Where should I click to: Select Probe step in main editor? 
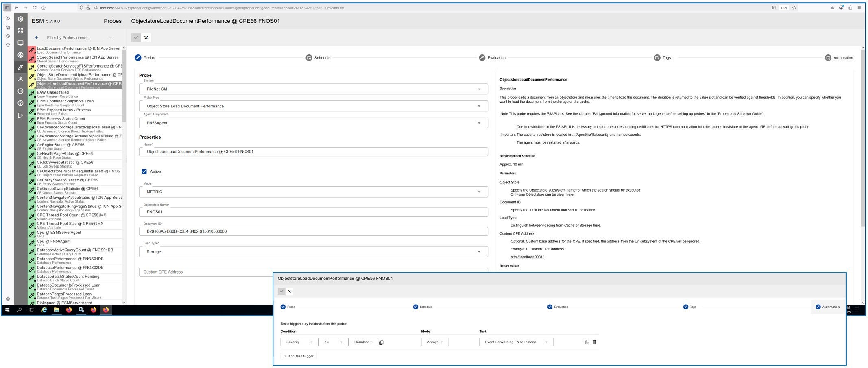pos(145,58)
